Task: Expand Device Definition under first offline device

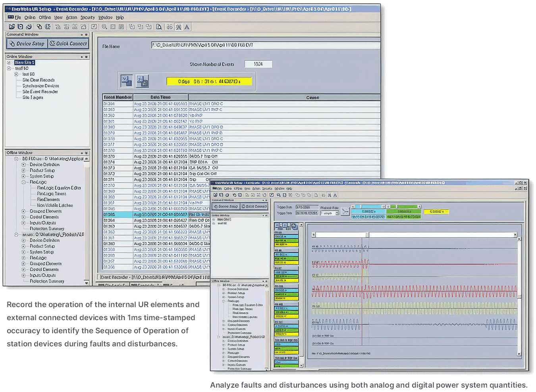Action: point(23,165)
